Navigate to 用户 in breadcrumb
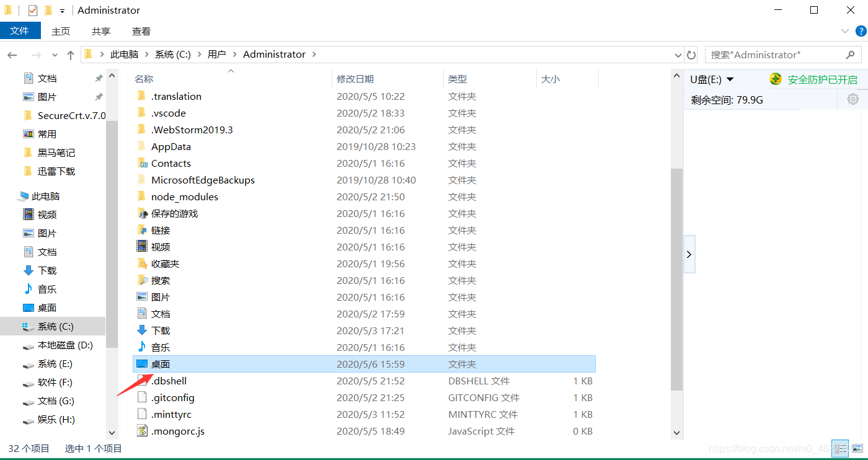868x460 pixels. pyautogui.click(x=217, y=55)
